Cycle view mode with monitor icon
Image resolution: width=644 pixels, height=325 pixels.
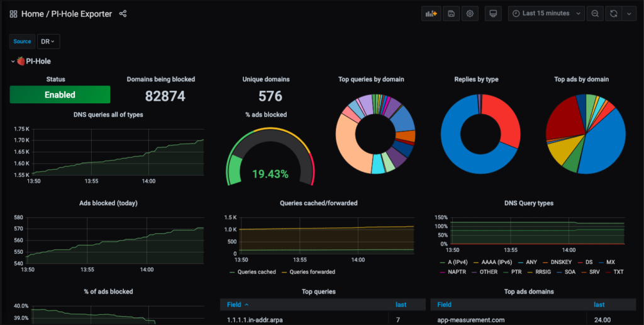click(493, 13)
